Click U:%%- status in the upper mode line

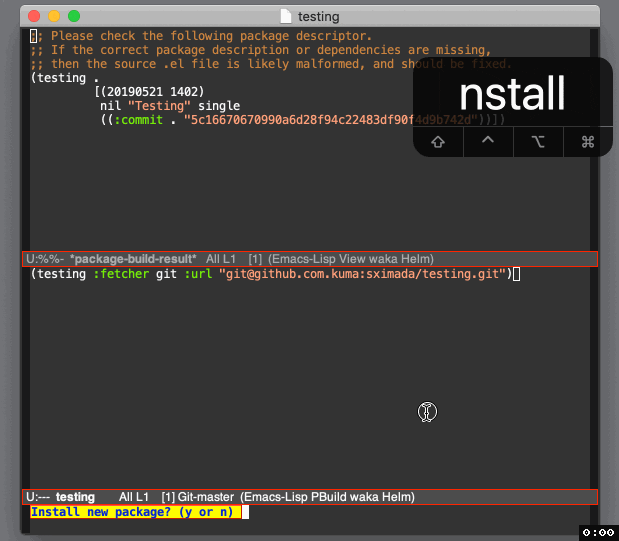click(x=45, y=259)
